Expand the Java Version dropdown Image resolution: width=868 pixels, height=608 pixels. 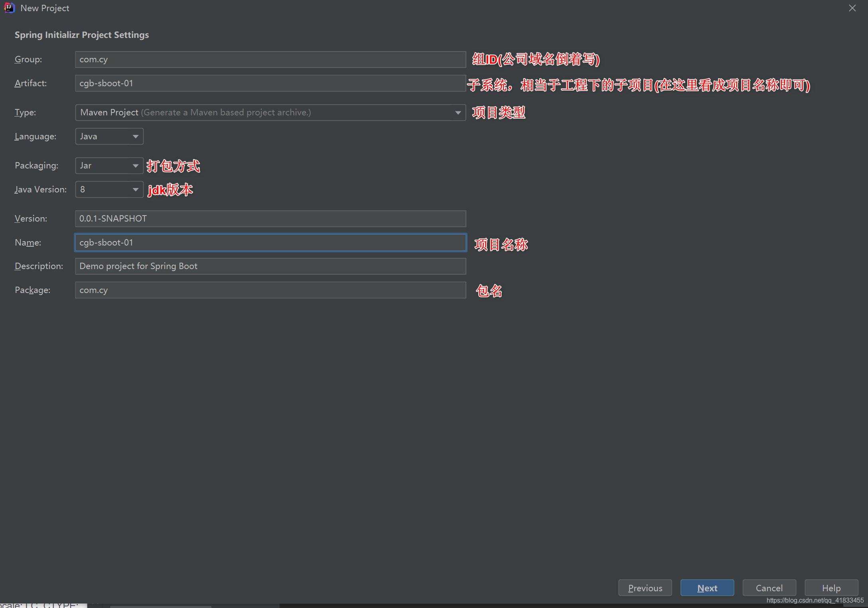pyautogui.click(x=108, y=190)
